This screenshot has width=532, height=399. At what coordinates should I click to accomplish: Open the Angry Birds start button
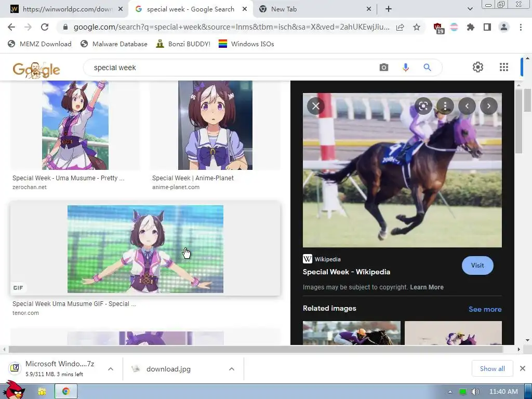(x=14, y=390)
